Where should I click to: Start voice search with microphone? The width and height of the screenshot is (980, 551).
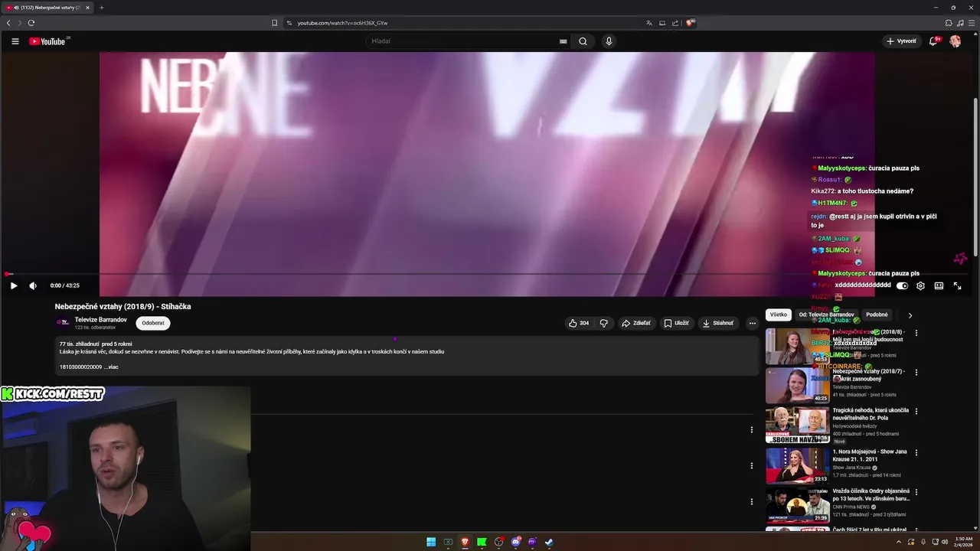pos(609,41)
